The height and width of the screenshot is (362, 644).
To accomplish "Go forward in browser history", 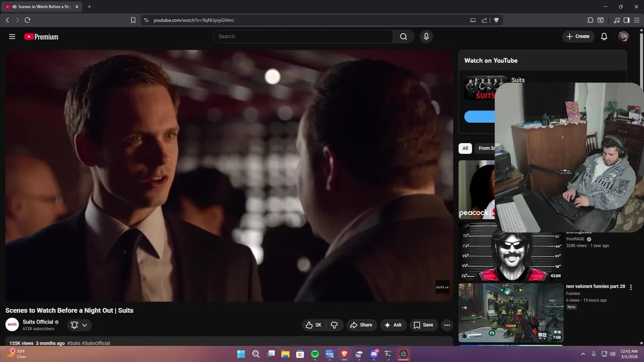I will (x=17, y=20).
